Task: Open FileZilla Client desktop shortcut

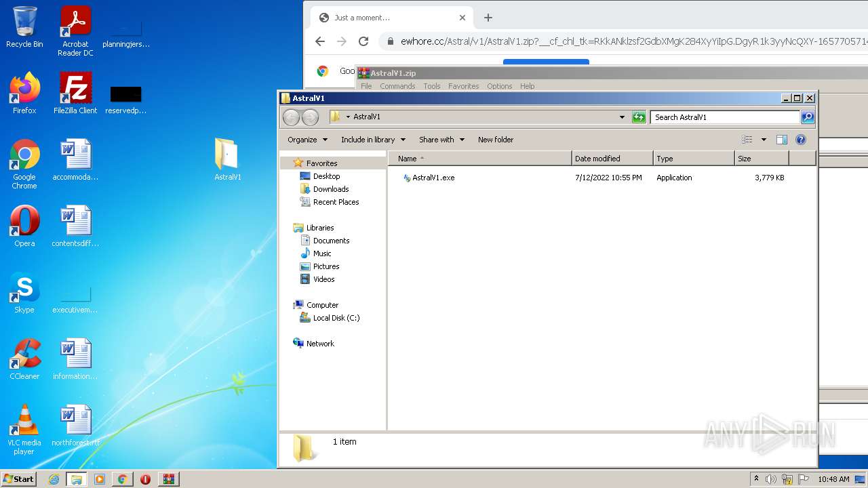Action: click(75, 94)
